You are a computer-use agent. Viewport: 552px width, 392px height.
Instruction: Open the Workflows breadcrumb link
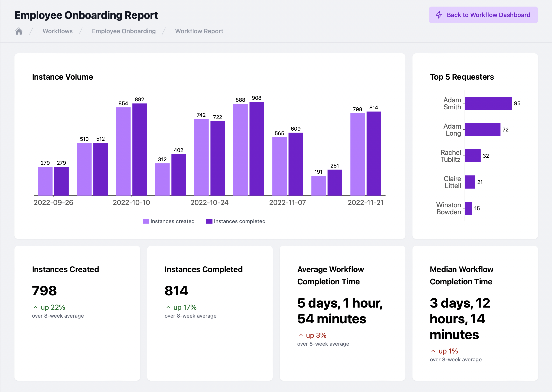click(58, 31)
